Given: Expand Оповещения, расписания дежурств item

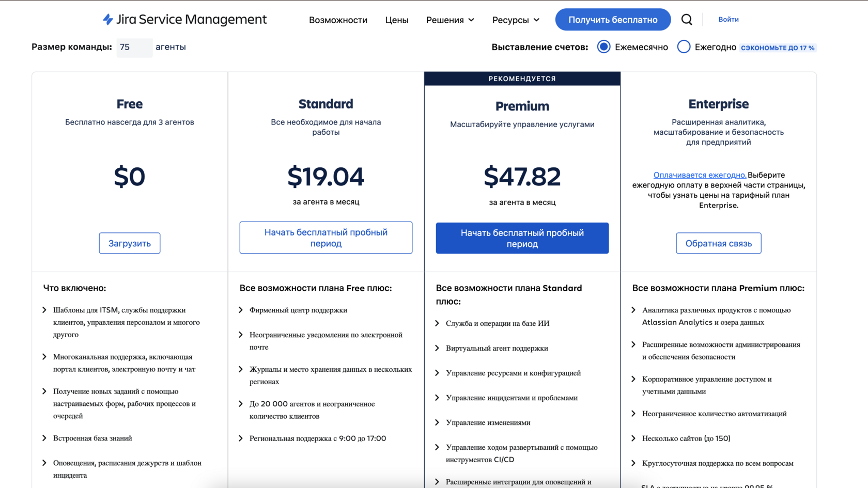Looking at the screenshot, I should (x=121, y=469).
